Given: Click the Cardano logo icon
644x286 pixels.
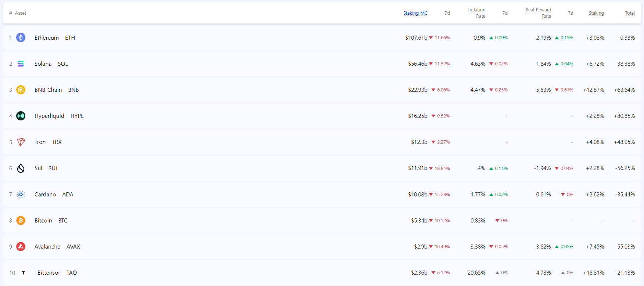Looking at the screenshot, I should tap(21, 195).
